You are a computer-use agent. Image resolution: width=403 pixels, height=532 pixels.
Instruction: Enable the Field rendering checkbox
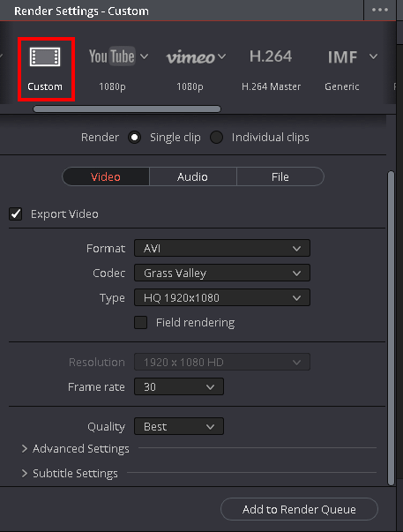point(140,323)
